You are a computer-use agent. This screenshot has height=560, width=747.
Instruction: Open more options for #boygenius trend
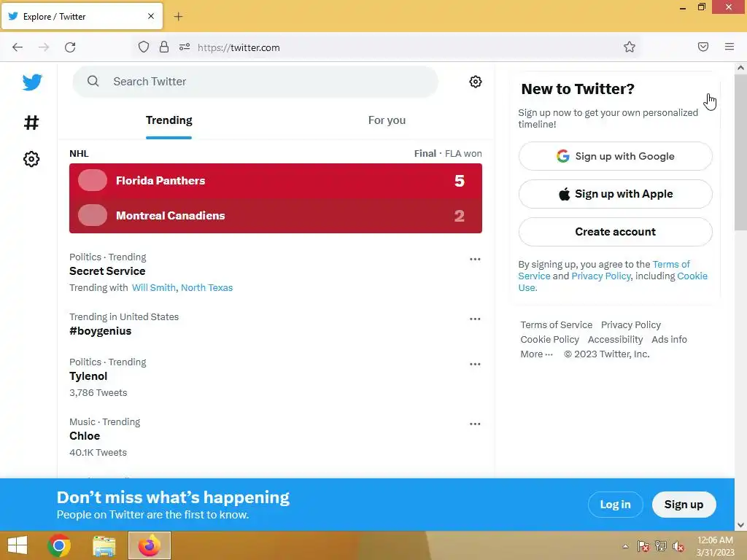point(475,319)
